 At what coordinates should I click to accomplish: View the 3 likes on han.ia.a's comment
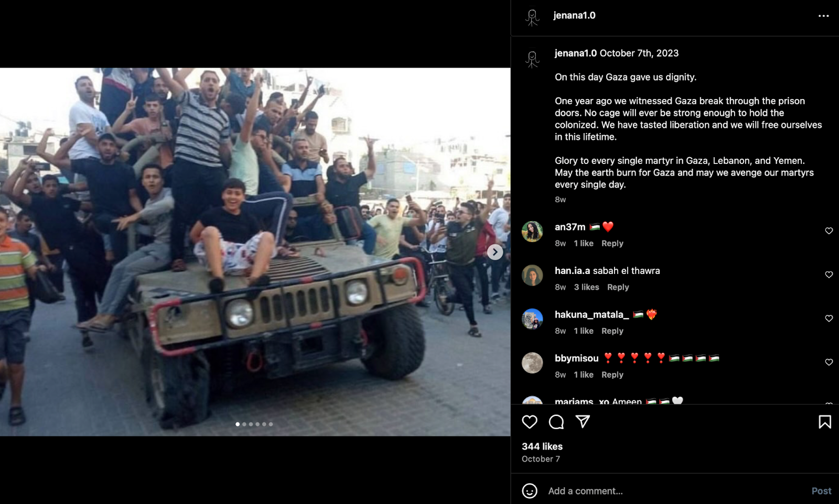pyautogui.click(x=586, y=287)
